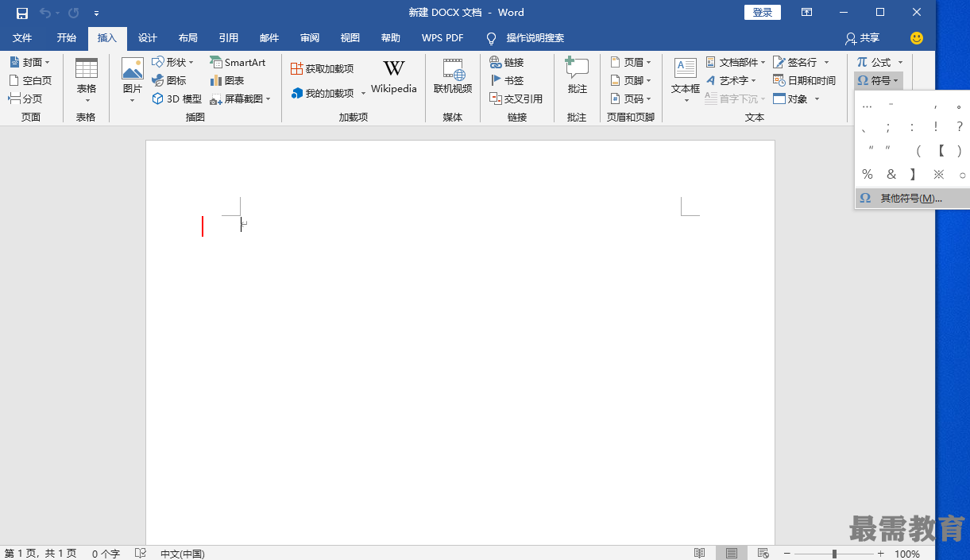The height and width of the screenshot is (560, 970).
Task: Click 获取加载项 get add-ins
Action: tap(323, 68)
